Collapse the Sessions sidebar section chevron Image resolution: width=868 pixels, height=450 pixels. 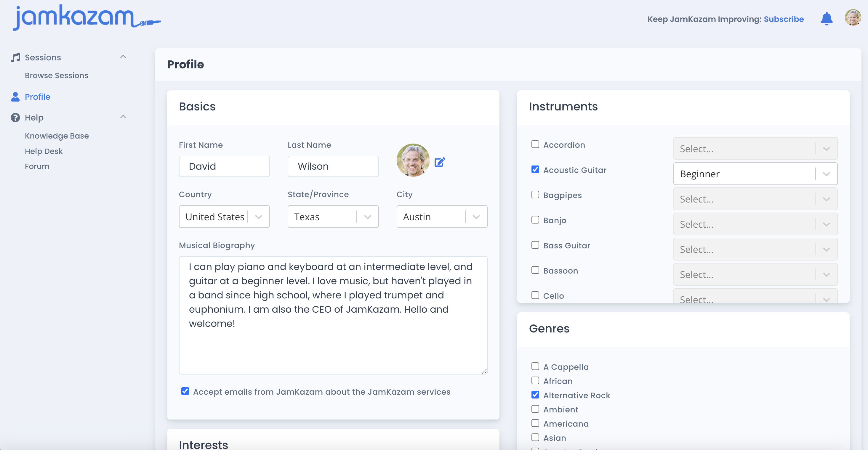[123, 57]
